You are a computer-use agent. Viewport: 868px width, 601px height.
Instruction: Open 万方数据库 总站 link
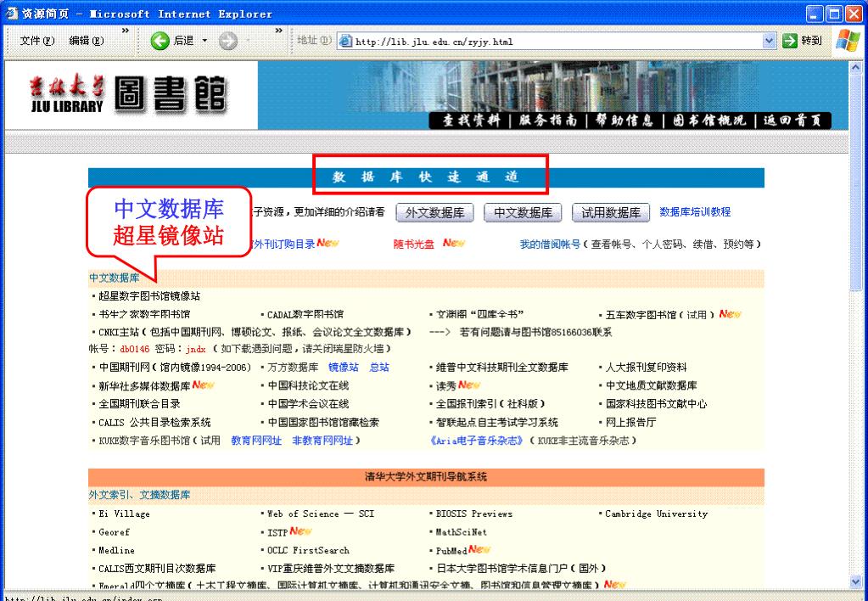(x=379, y=368)
